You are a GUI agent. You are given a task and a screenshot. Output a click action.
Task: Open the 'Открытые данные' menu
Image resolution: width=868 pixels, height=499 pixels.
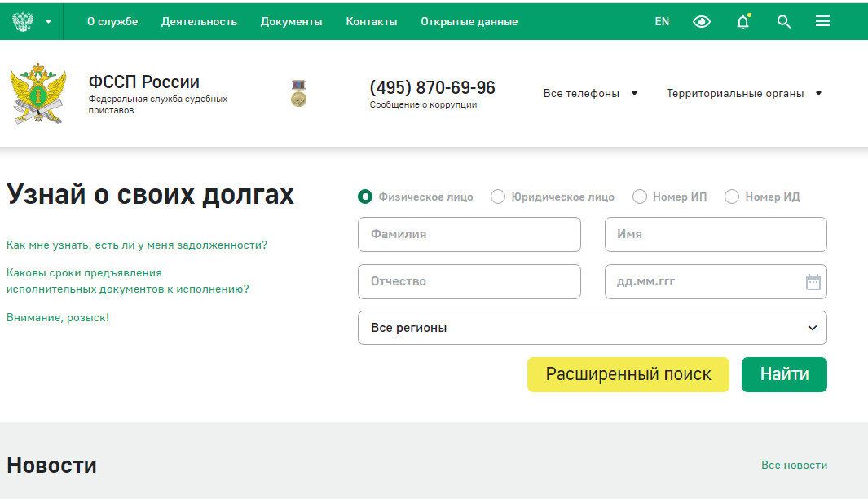469,21
